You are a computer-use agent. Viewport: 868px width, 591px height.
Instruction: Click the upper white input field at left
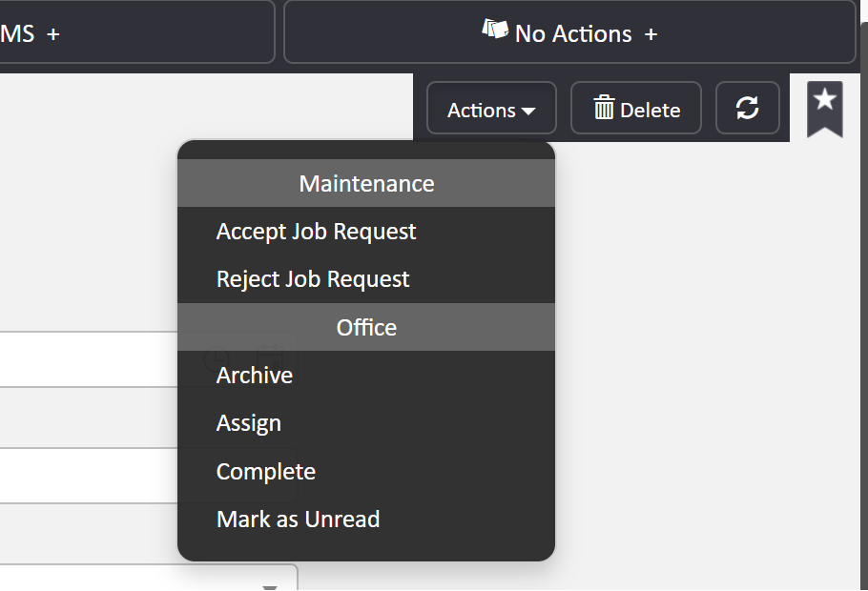point(89,359)
